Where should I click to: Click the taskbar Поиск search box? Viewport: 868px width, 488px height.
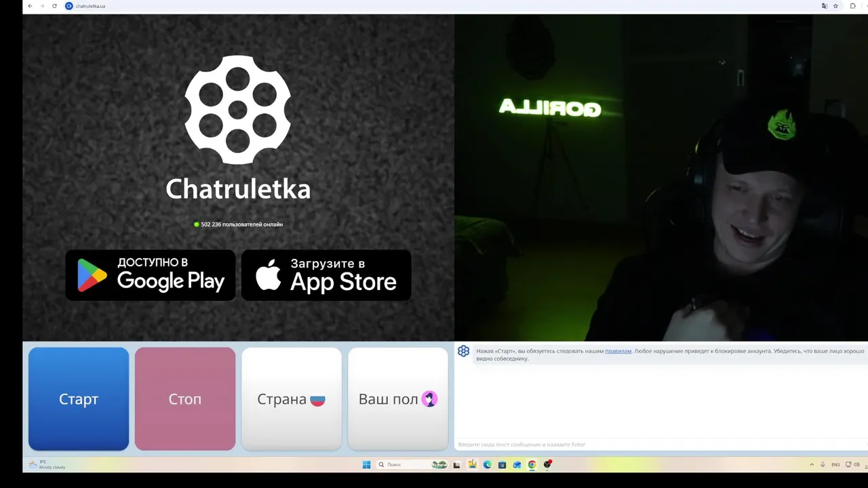click(x=412, y=464)
